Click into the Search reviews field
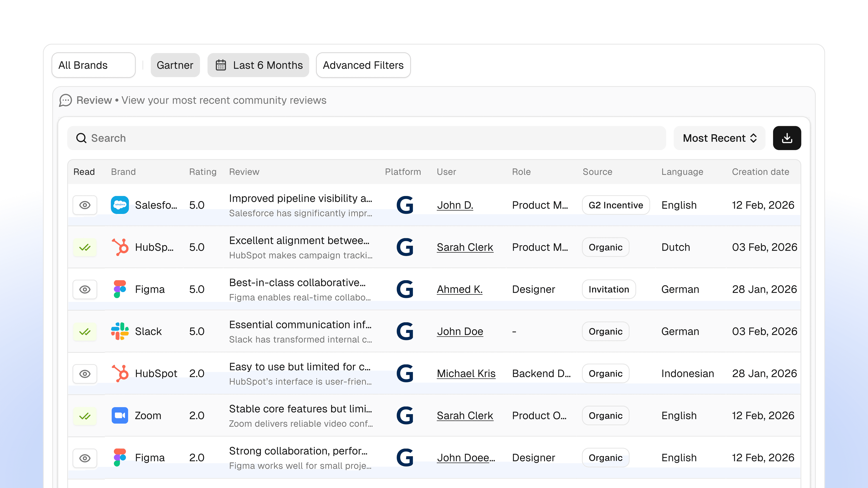 click(x=371, y=138)
